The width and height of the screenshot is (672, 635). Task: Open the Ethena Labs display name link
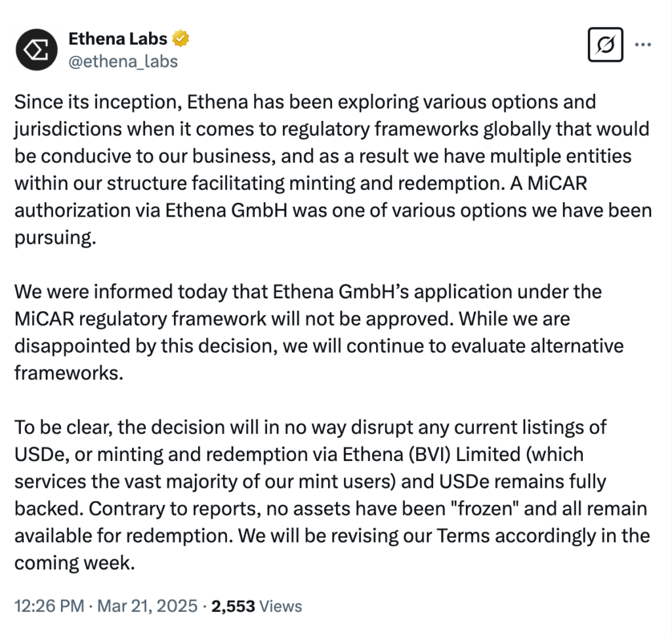117,39
